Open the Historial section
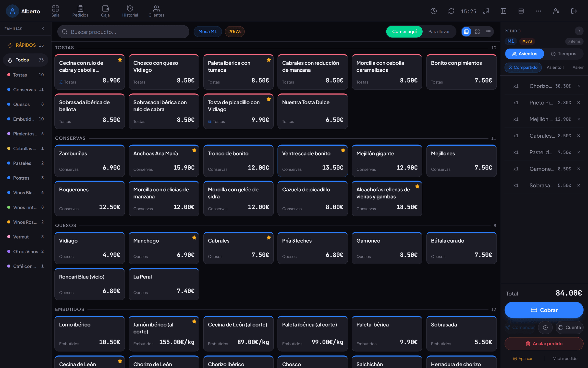Image resolution: width=588 pixels, height=368 pixels. tap(130, 11)
